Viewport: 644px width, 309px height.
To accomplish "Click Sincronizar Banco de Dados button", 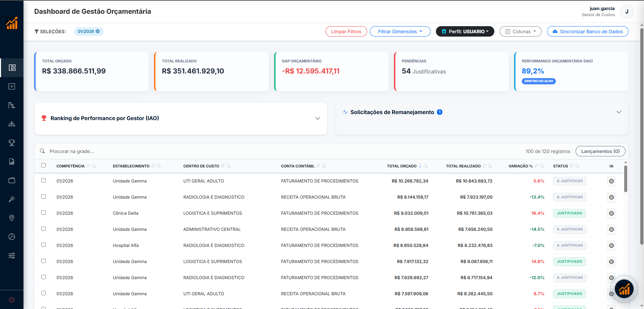I will (x=587, y=32).
